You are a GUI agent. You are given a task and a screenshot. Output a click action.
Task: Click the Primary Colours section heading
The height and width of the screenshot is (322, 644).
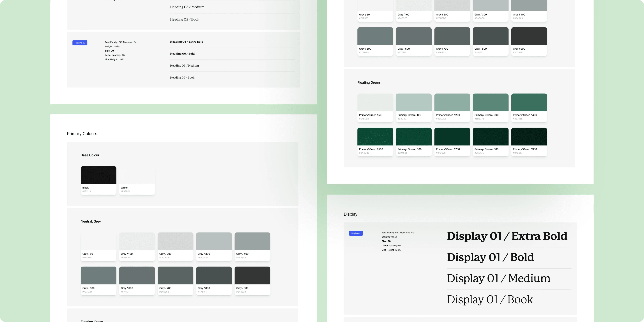point(82,134)
